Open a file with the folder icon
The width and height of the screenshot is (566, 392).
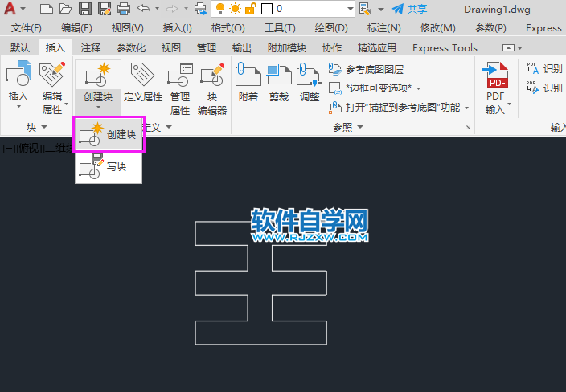point(65,9)
